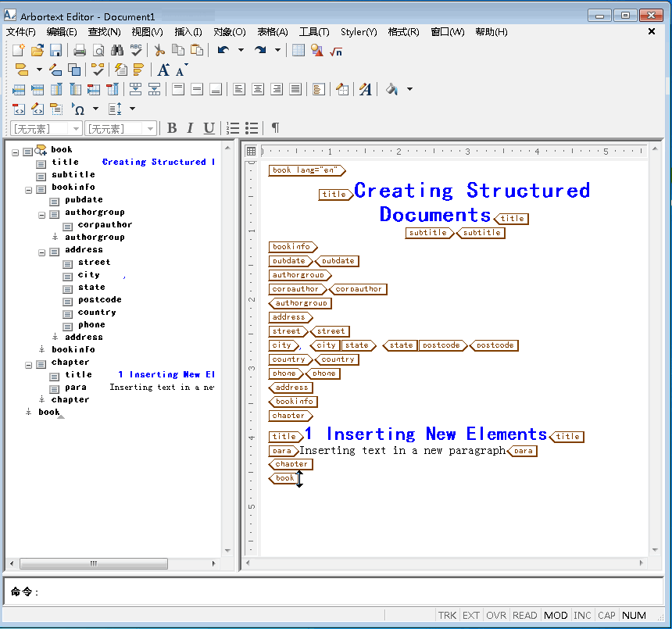
Task: Click the Redo arrow icon
Action: pyautogui.click(x=260, y=51)
